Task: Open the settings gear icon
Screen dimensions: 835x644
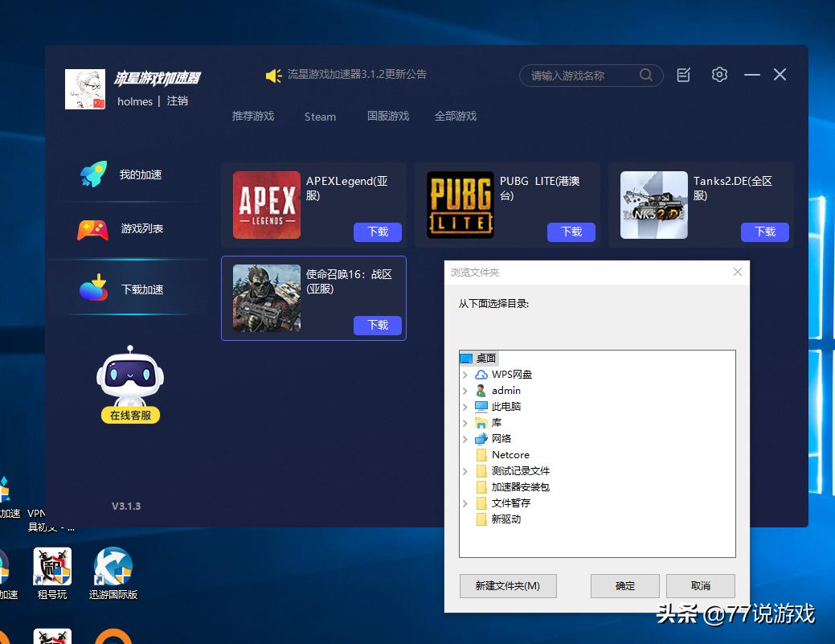Action: [x=718, y=74]
